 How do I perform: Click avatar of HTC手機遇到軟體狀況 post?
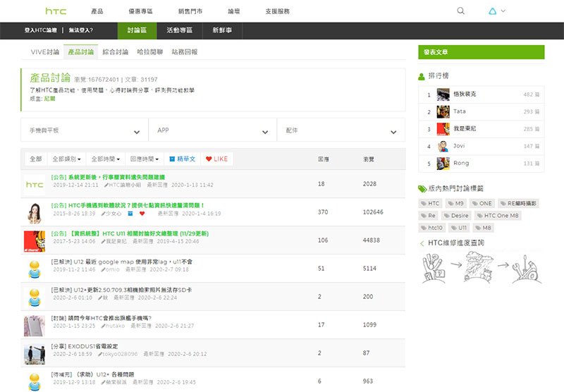35,213
